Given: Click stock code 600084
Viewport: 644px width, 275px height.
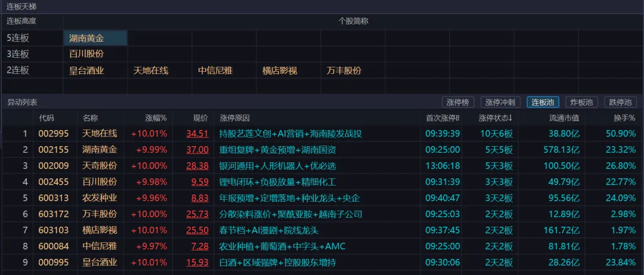Looking at the screenshot, I should [54, 246].
